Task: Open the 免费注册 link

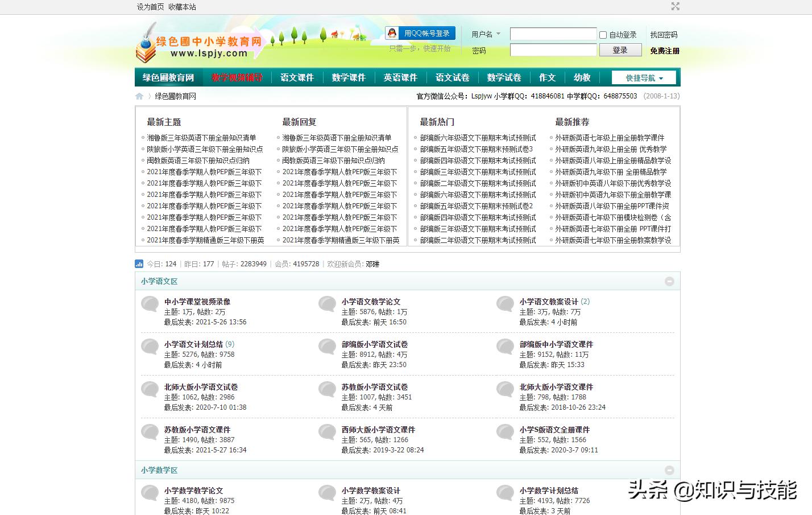Action: (x=663, y=50)
